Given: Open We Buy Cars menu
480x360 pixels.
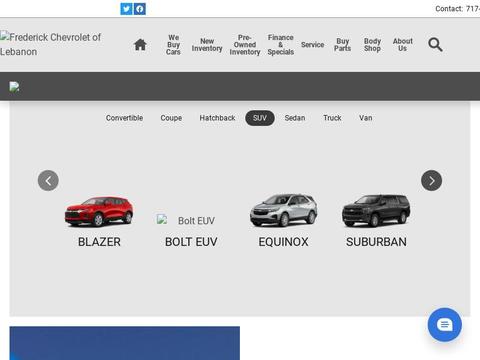Looking at the screenshot, I should (173, 45).
